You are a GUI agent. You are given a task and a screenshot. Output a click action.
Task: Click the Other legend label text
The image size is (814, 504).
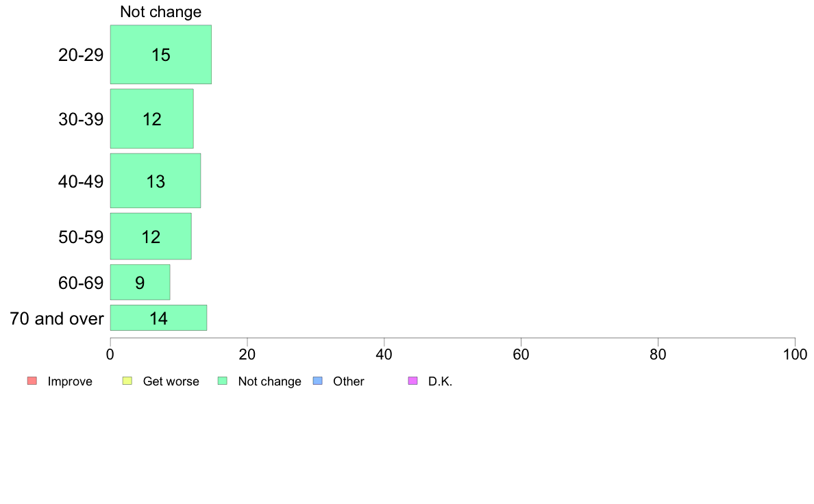[348, 381]
